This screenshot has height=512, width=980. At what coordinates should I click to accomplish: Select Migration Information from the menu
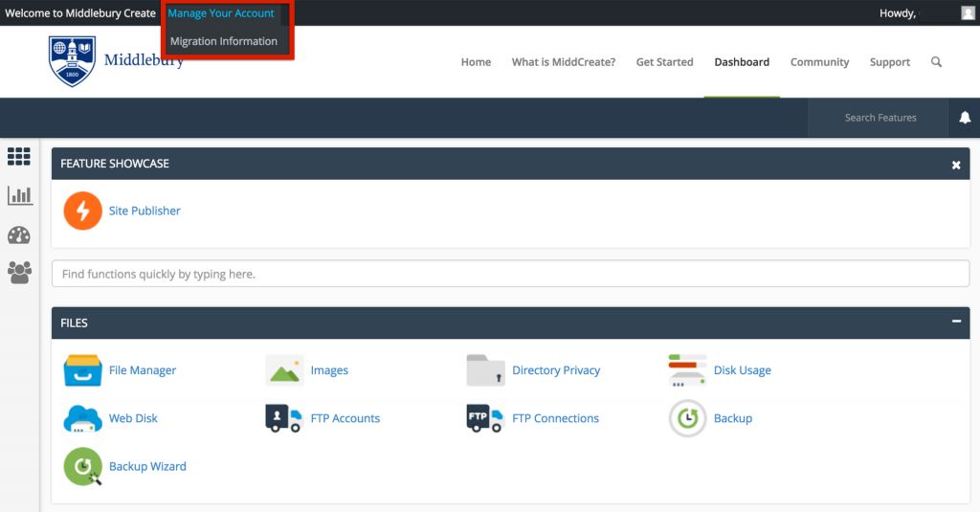point(224,41)
